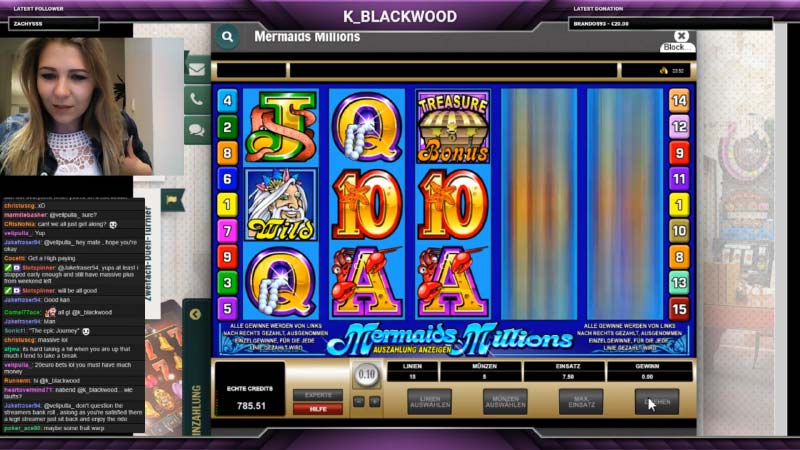
Task: Click Auszahlung Anzeigen paytable link
Action: (x=412, y=350)
